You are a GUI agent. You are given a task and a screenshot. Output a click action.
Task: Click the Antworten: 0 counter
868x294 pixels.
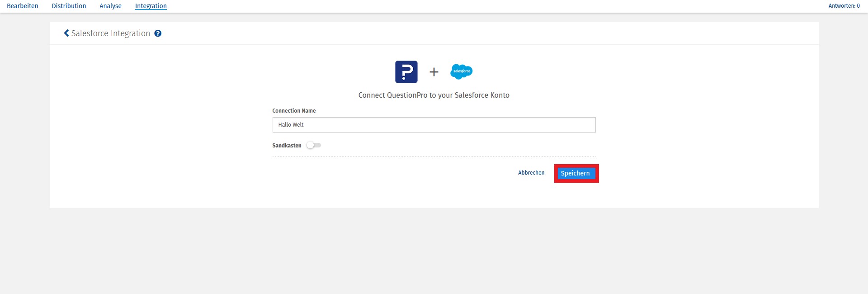(844, 6)
